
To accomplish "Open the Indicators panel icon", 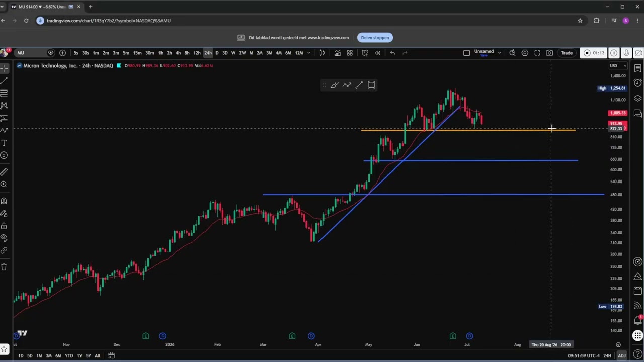I will tap(337, 53).
